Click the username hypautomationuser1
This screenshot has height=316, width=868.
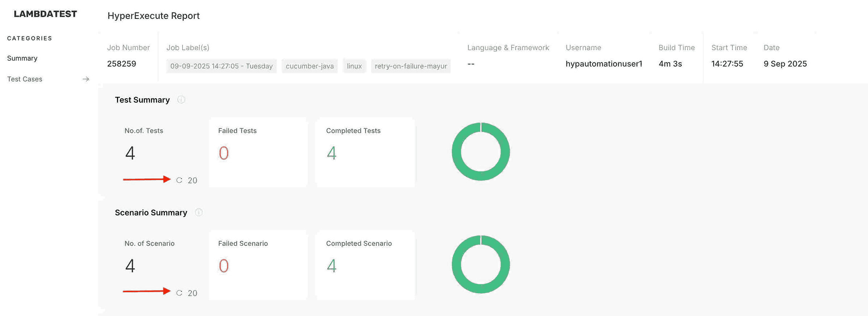point(604,64)
